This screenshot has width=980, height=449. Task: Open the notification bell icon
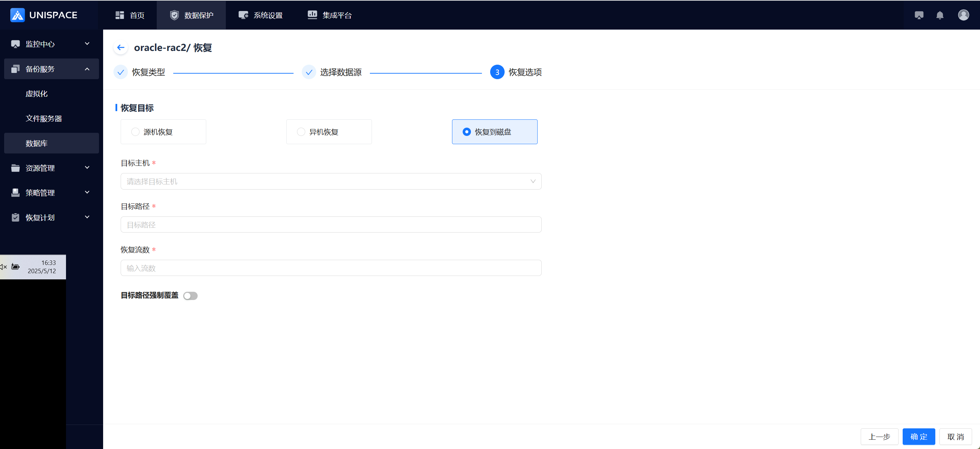940,15
